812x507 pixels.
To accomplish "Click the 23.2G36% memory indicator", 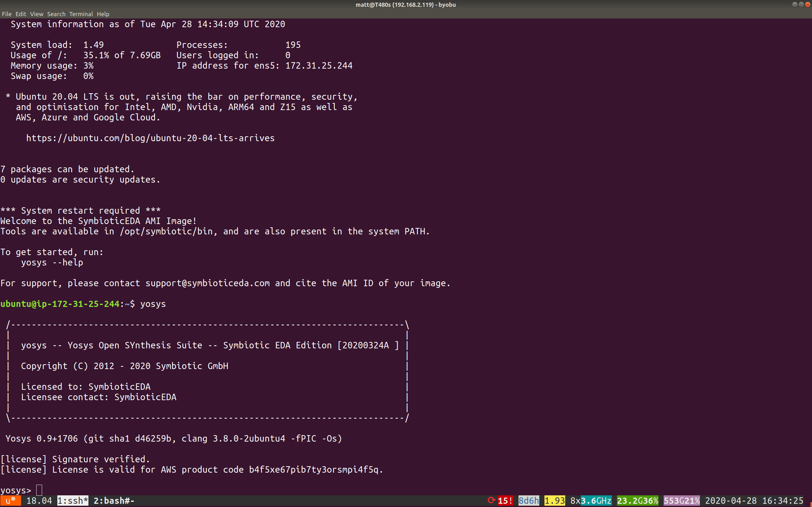I will pyautogui.click(x=638, y=501).
